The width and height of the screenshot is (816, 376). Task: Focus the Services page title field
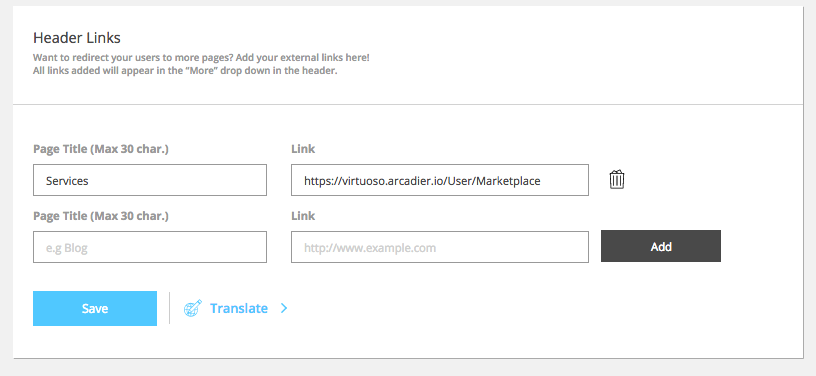(x=150, y=180)
